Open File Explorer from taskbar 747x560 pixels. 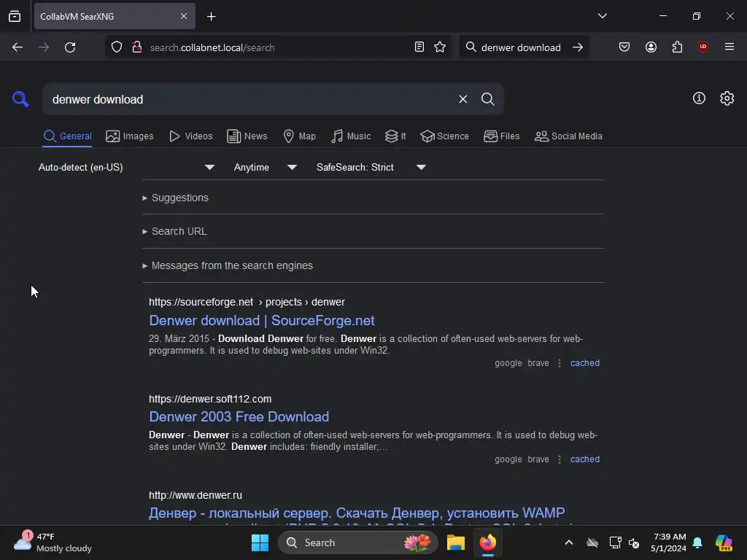pos(455,542)
